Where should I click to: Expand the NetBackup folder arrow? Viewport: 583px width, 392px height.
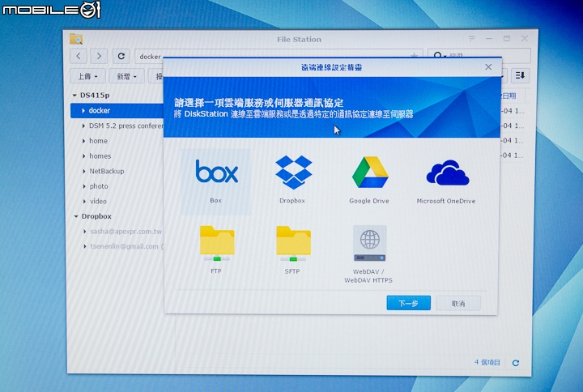[83, 172]
